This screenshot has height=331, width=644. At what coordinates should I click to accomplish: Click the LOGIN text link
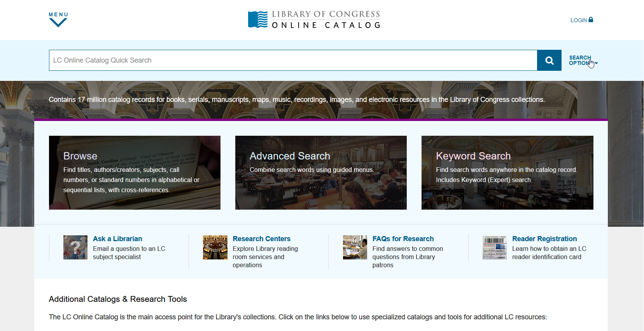tap(578, 20)
